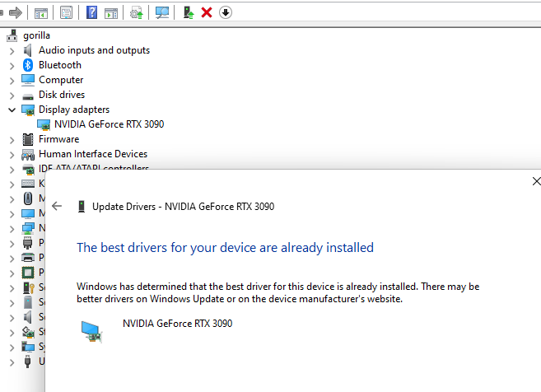The width and height of the screenshot is (541, 392).
Task: Click the mouse category icon
Action: (x=28, y=198)
